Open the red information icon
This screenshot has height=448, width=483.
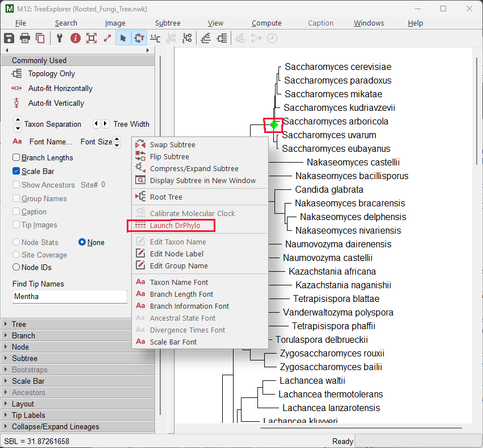click(75, 38)
